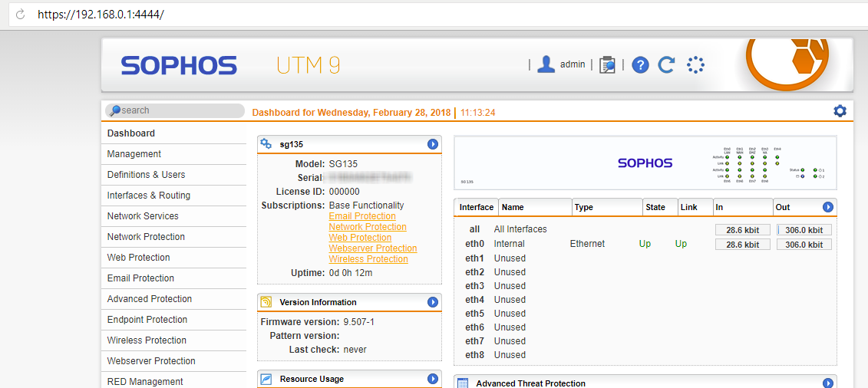Click eth0 Out 306.0 kbit value
Viewport: 868px width, 388px height.
pos(804,245)
